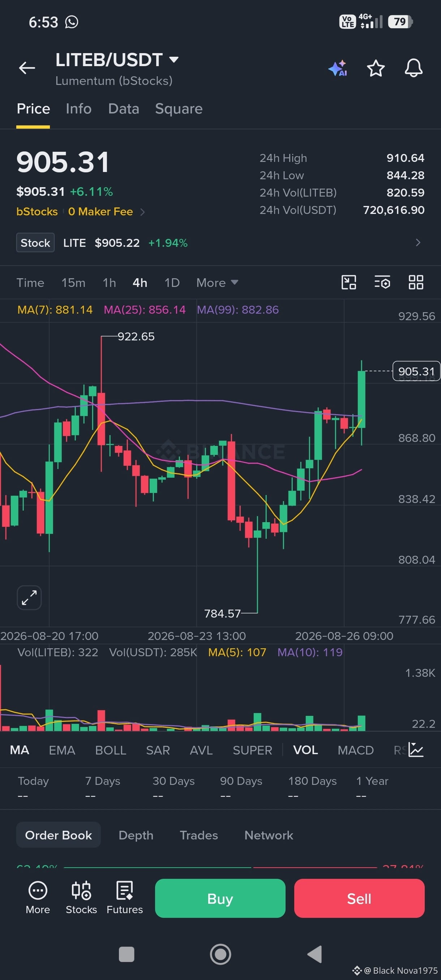This screenshot has width=441, height=980.
Task: Select the 1D chart interval
Action: (x=172, y=283)
